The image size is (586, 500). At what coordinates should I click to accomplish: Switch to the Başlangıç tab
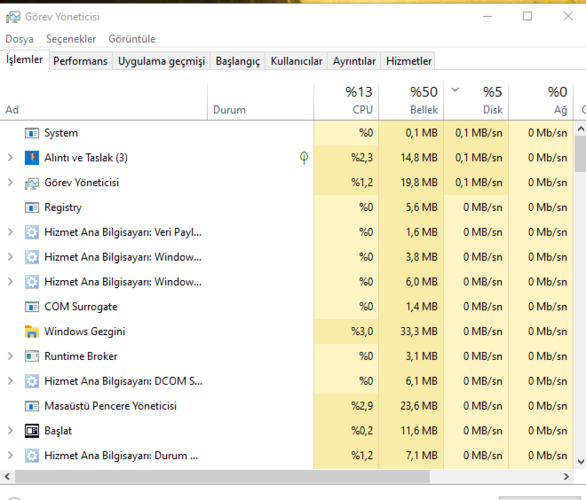pos(238,61)
